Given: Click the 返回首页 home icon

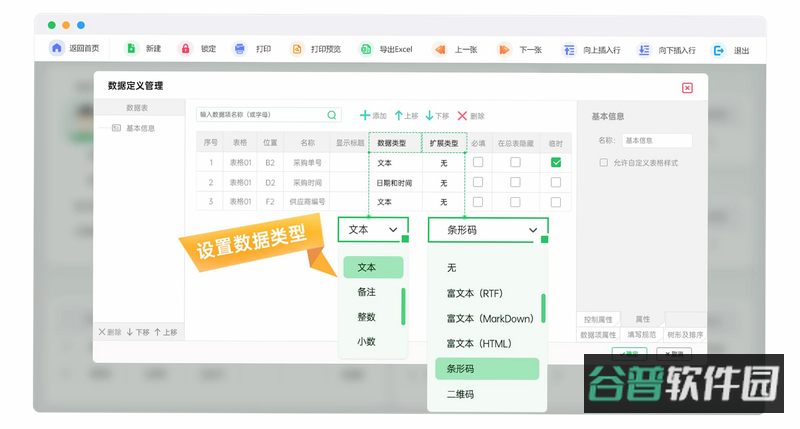Looking at the screenshot, I should pos(57,48).
